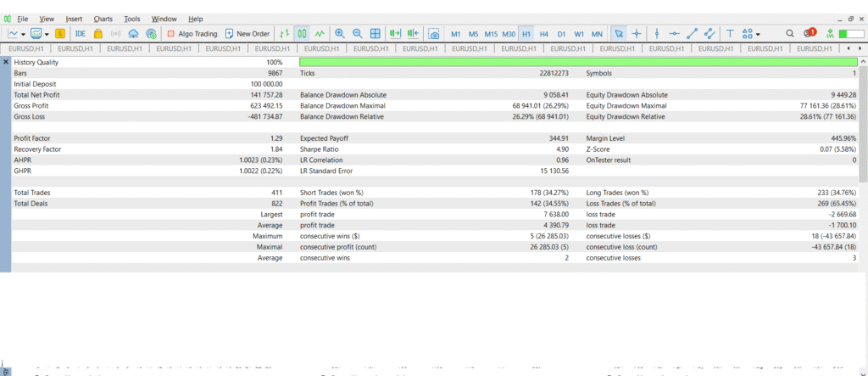868x376 pixels.
Task: Expand the templates dropdown arrow in the toolbar
Action: [46, 34]
